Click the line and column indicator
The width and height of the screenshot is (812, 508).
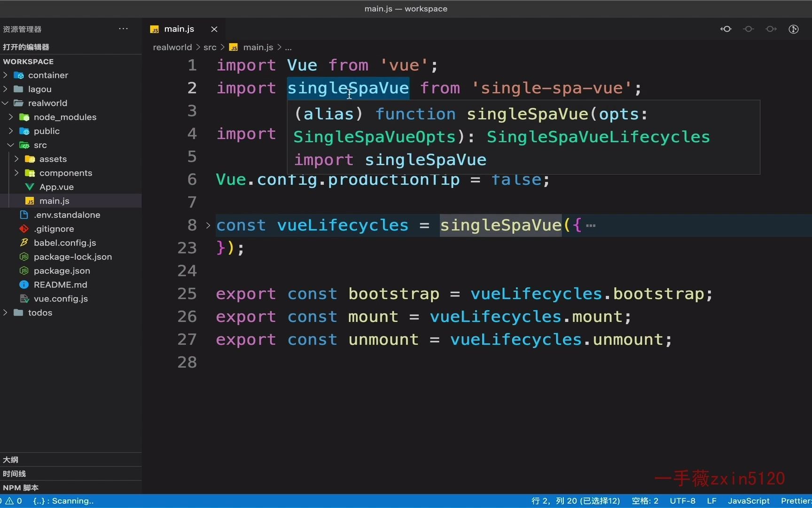click(576, 501)
